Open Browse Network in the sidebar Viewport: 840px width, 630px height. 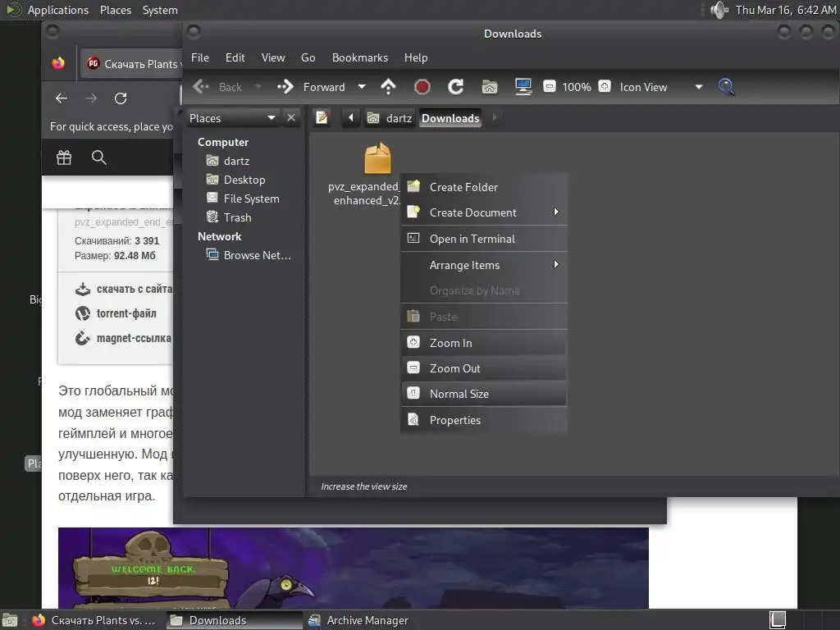click(x=257, y=255)
